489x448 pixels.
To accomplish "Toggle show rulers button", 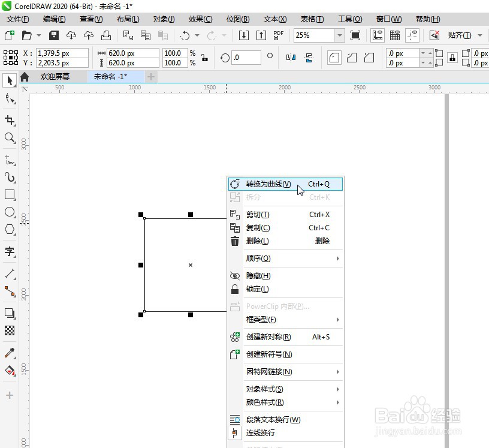I will (x=377, y=35).
